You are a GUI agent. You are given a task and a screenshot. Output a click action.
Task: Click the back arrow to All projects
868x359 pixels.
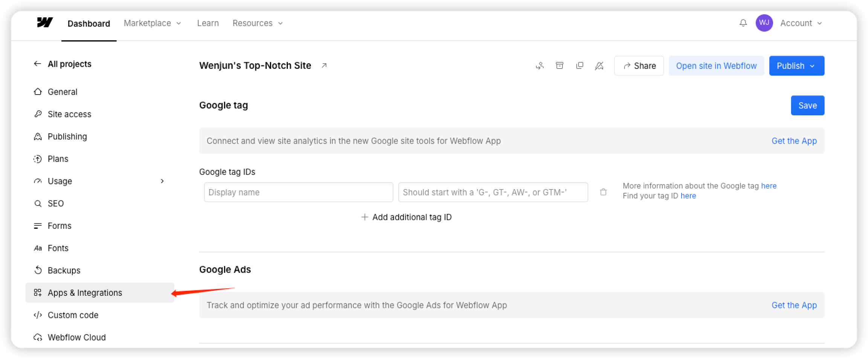pos(37,64)
